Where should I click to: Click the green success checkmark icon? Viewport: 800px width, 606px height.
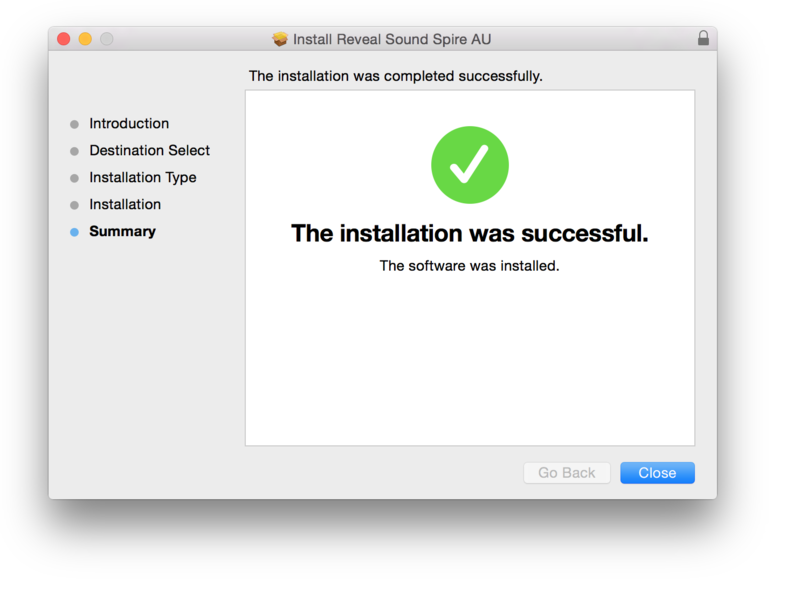click(469, 165)
